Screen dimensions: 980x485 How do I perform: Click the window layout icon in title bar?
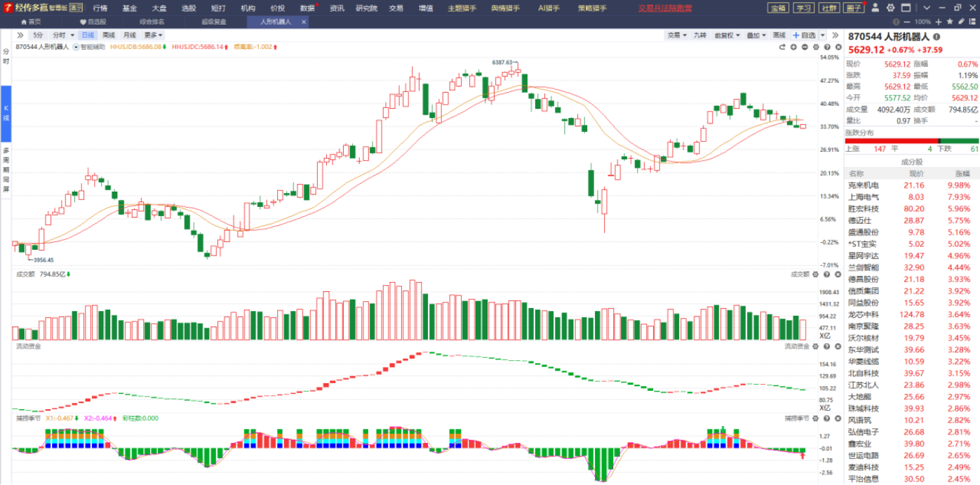[x=906, y=8]
